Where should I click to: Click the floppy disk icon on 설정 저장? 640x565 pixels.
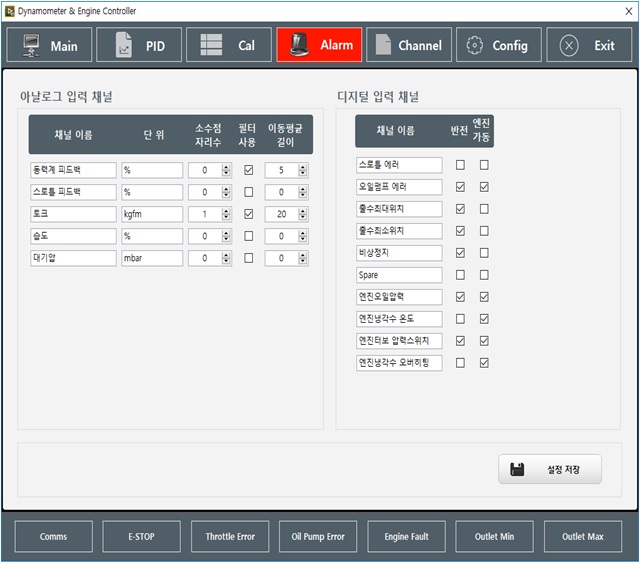tap(517, 468)
